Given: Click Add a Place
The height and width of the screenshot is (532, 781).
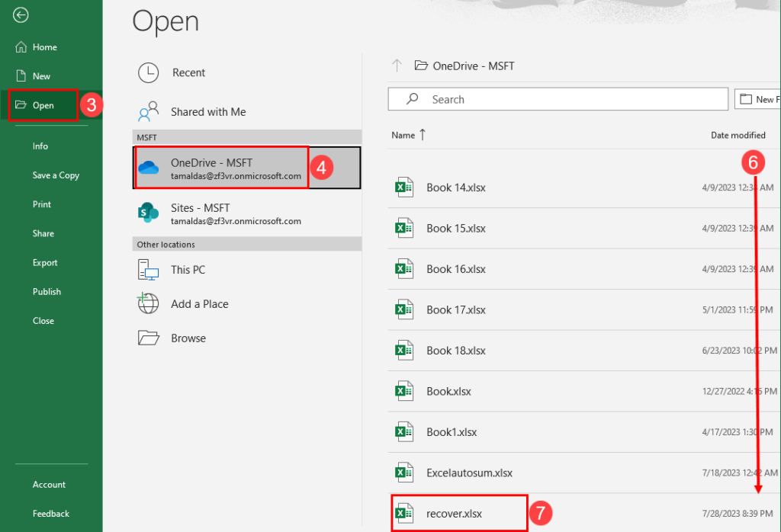Looking at the screenshot, I should click(247, 303).
